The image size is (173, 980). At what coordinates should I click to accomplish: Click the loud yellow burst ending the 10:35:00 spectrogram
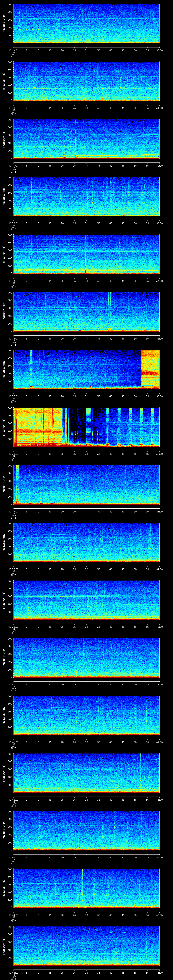coord(151,369)
